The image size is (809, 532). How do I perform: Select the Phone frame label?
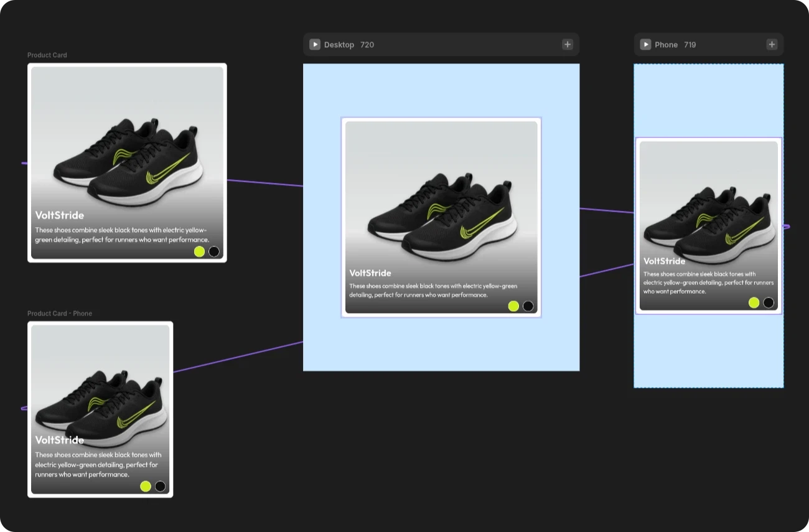pyautogui.click(x=666, y=45)
